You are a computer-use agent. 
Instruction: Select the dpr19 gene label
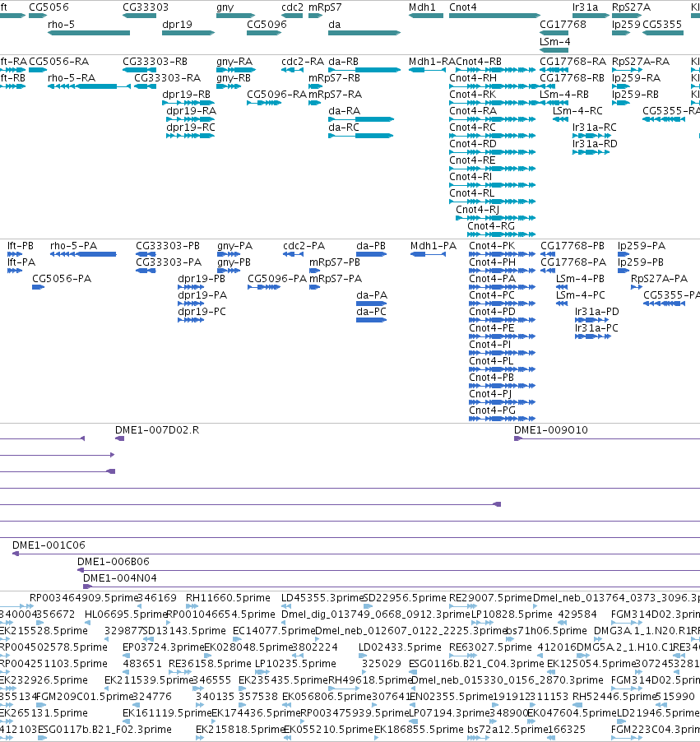tap(177, 25)
